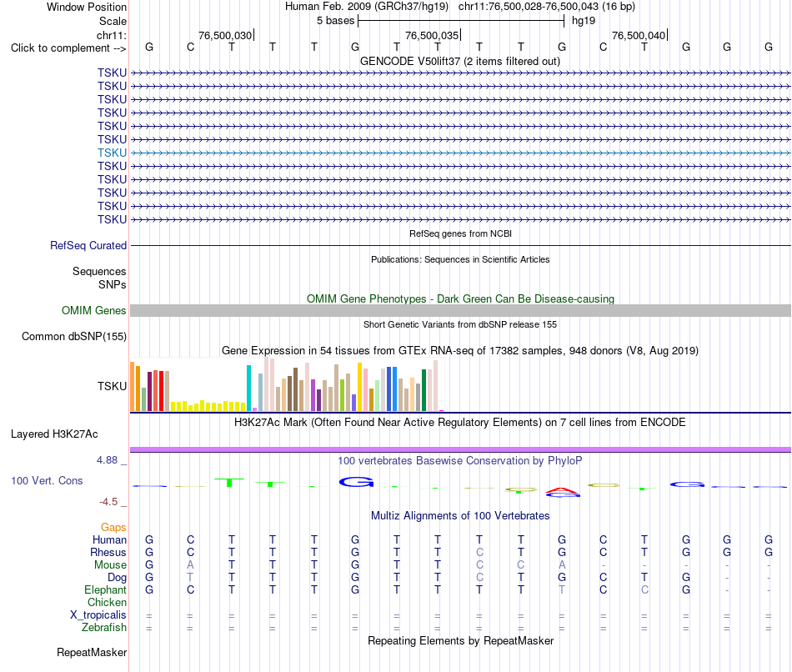792x672 pixels.
Task: Open the OMIM Gene Phenotypes track title
Action: (x=460, y=298)
